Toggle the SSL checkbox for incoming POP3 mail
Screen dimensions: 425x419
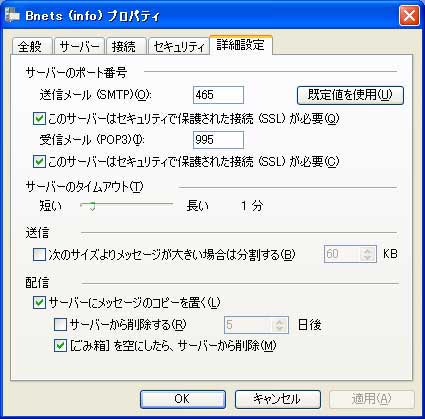click(39, 162)
